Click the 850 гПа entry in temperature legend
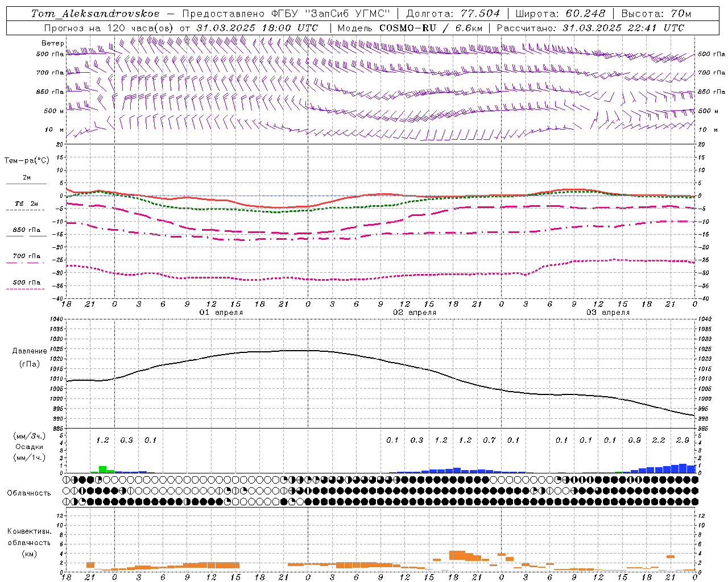The height and width of the screenshot is (582, 728). [26, 230]
